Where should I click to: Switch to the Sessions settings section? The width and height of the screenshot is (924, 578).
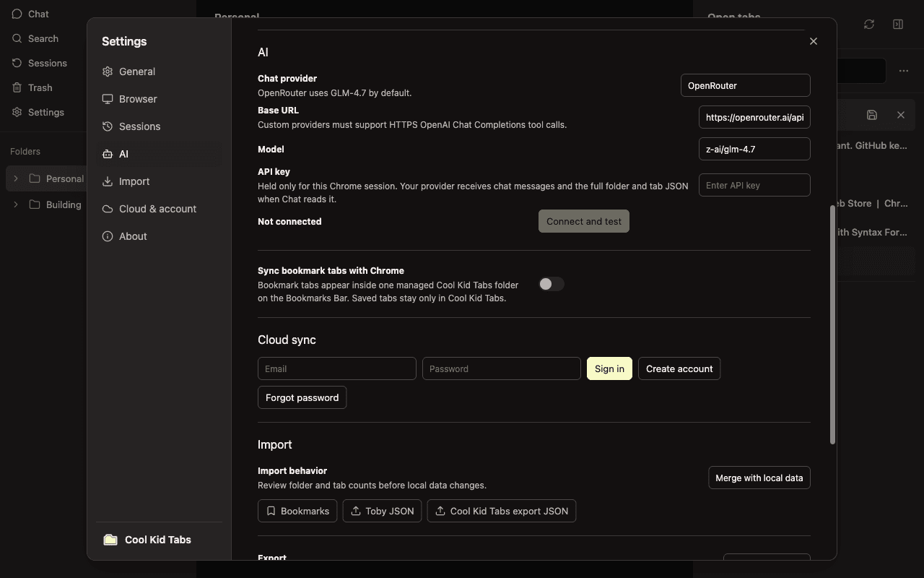158,126
